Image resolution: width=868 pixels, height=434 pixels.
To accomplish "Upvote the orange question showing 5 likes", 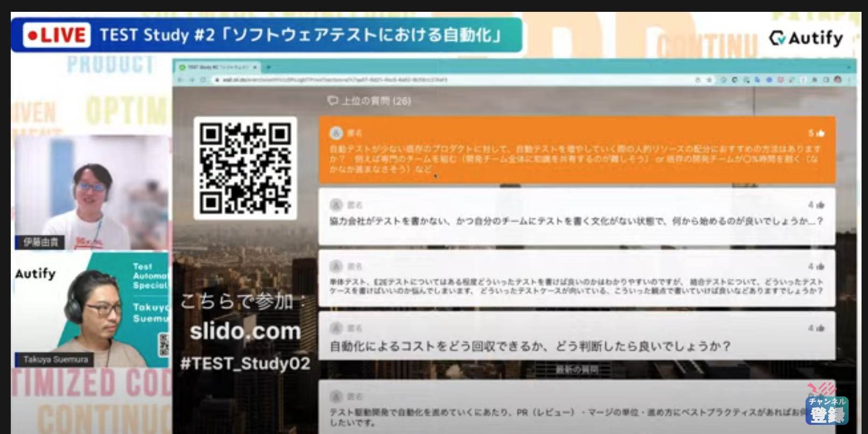I will pos(816,133).
